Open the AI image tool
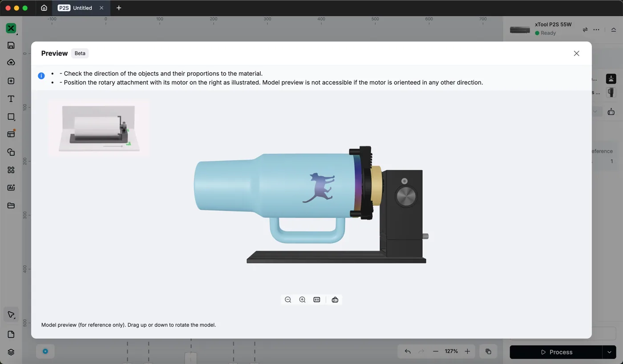Image resolution: width=623 pixels, height=364 pixels. pos(11,188)
